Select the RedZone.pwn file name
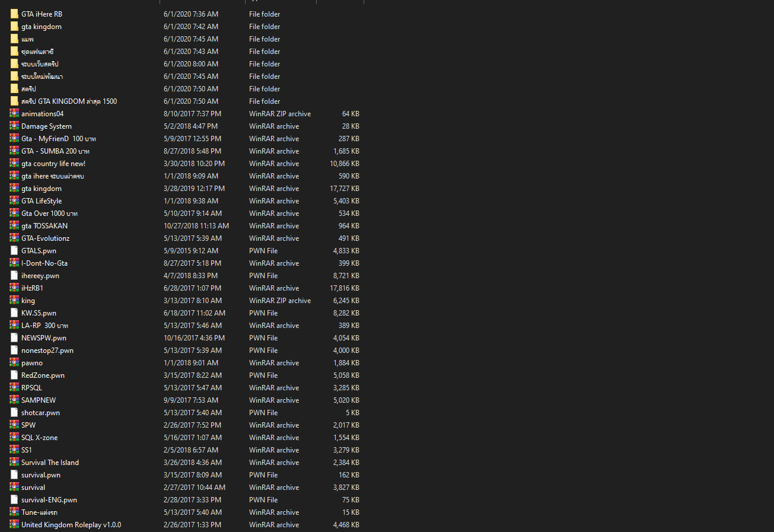 click(x=43, y=375)
